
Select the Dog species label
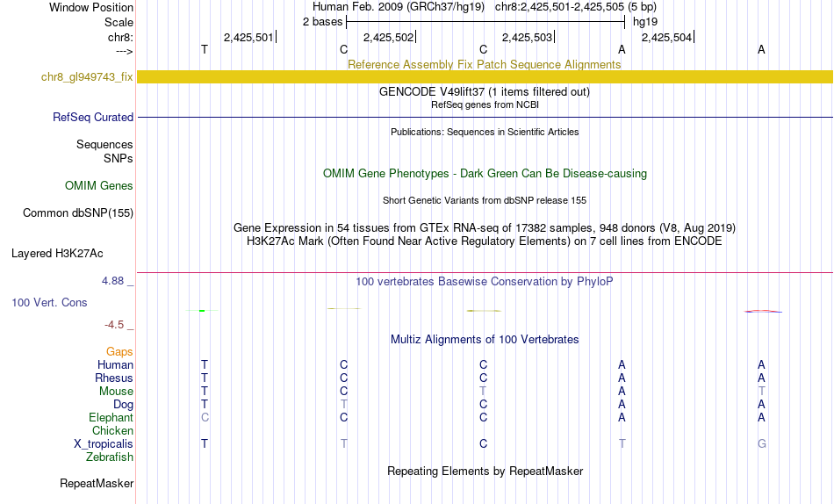click(124, 405)
